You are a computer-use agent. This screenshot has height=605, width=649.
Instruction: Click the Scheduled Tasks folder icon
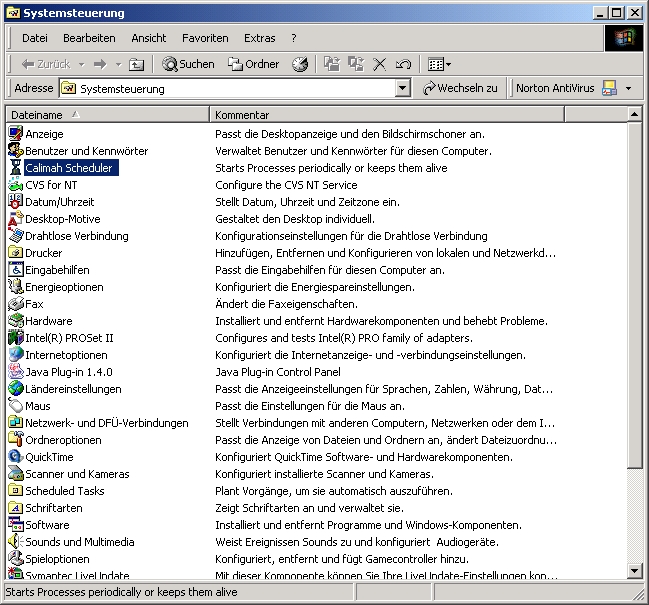click(16, 490)
